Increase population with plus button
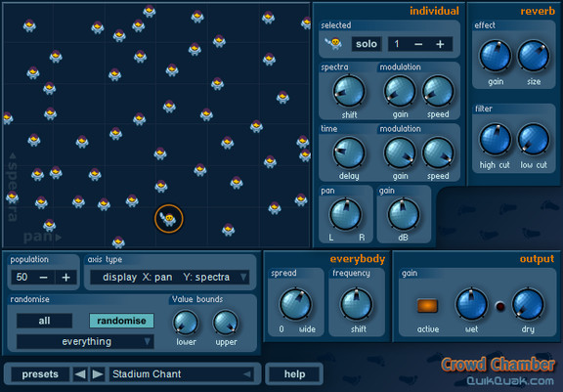Viewport: 563px width, 392px height. [66, 278]
